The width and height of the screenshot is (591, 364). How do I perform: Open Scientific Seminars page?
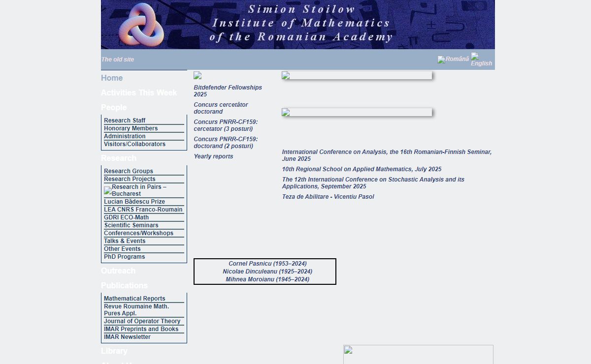(x=131, y=225)
